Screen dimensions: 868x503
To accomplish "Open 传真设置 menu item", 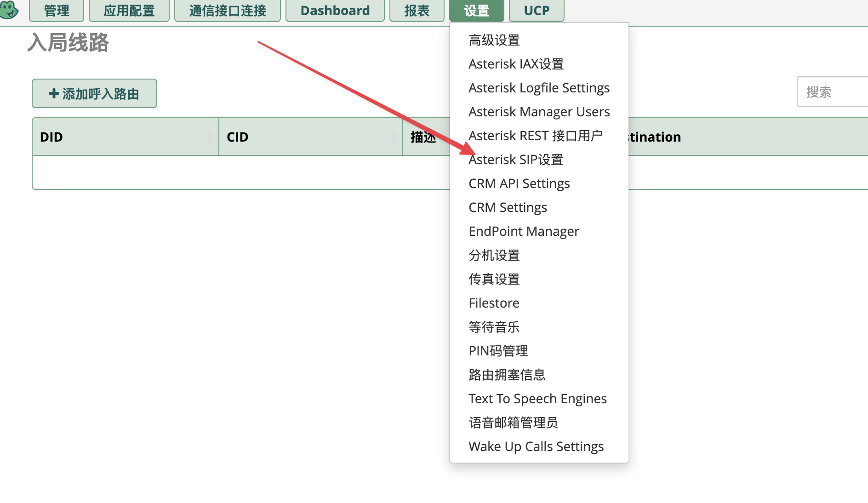I will pos(494,279).
